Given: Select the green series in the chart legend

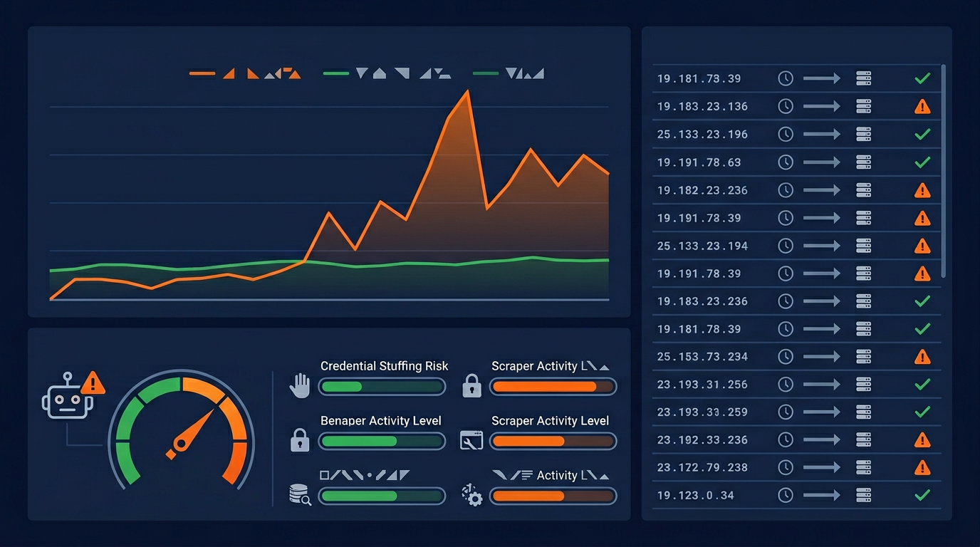Looking at the screenshot, I should tap(338, 72).
